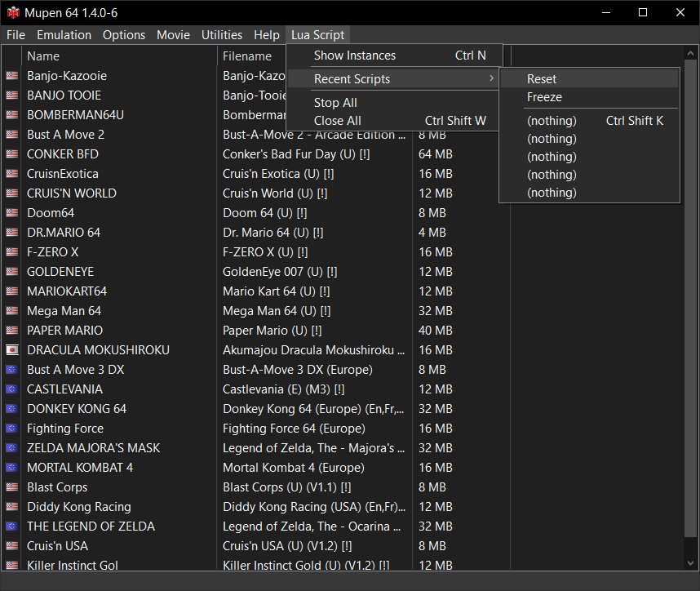Viewport: 700px width, 591px height.
Task: Click the flag icon beside DR.MARIO 64
Action: pos(12,233)
